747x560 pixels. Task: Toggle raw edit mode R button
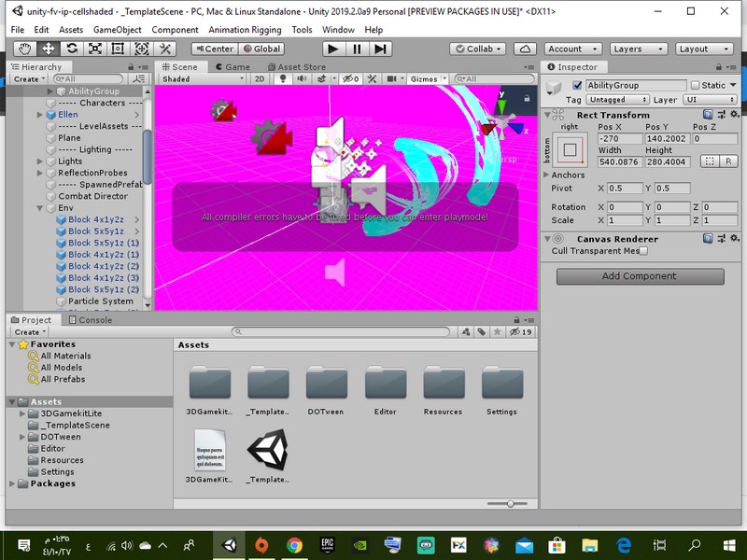(728, 161)
